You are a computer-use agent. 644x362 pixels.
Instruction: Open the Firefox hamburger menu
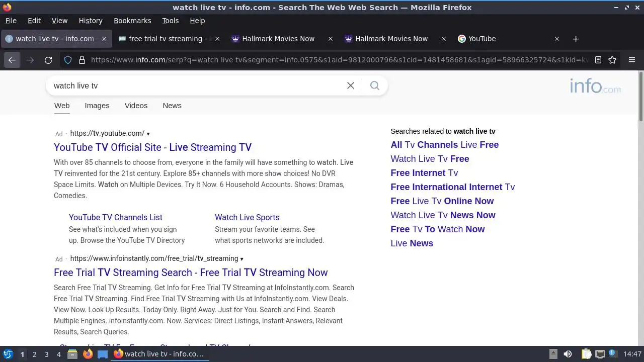[x=632, y=60]
